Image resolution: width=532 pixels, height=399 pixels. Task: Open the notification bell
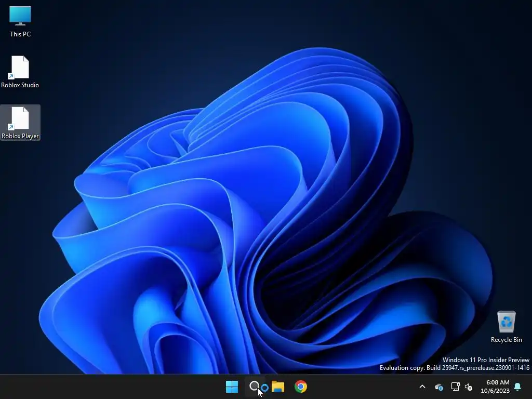tap(518, 387)
